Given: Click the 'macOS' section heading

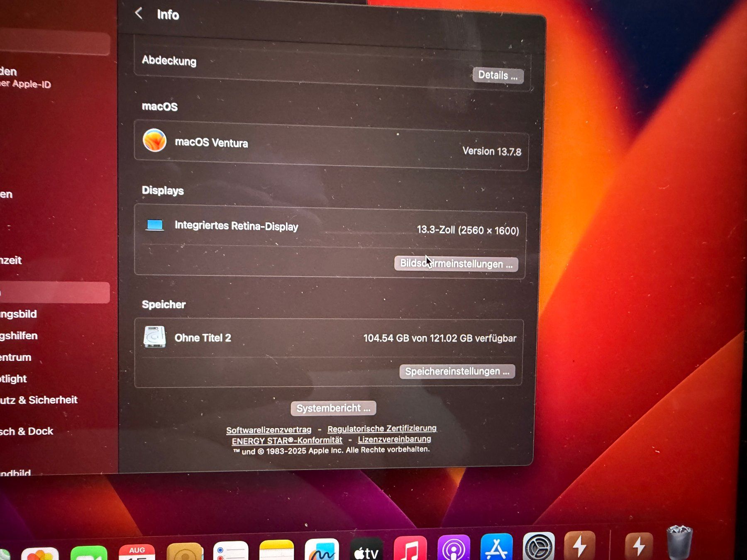Looking at the screenshot, I should click(x=159, y=107).
